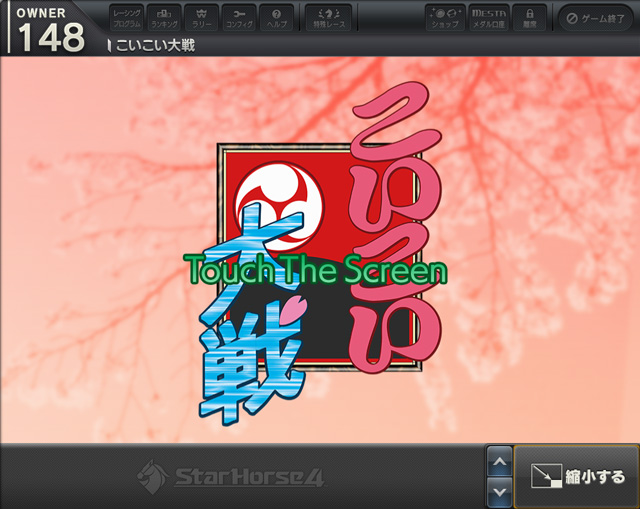Click the Touch The Screen text
The height and width of the screenshot is (509, 640).
tap(316, 271)
